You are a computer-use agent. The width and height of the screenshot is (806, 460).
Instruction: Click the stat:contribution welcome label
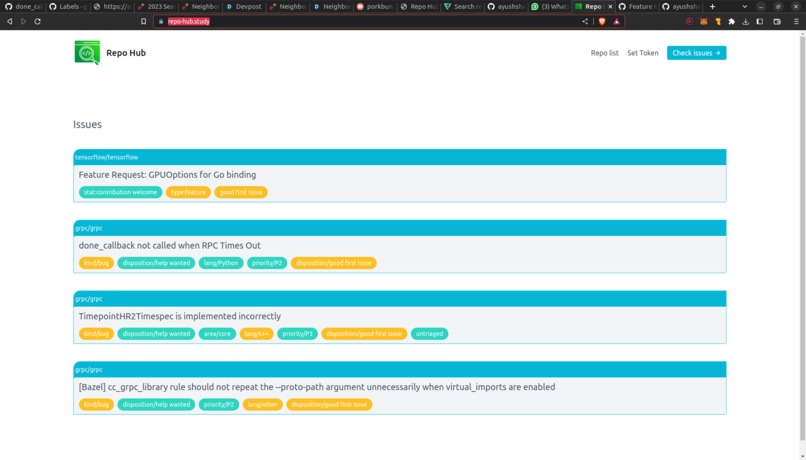point(120,192)
